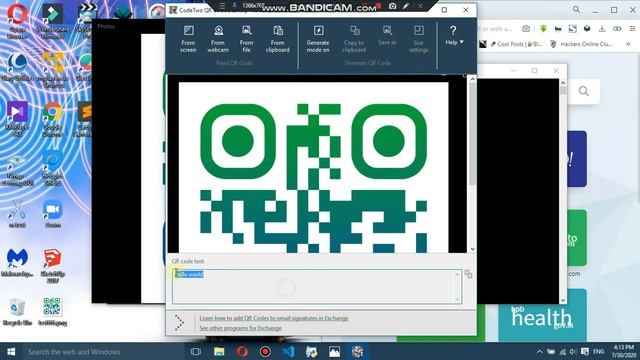Click Bandicam menu hamburger icon
The width and height of the screenshot is (640, 360).
[x=222, y=6]
